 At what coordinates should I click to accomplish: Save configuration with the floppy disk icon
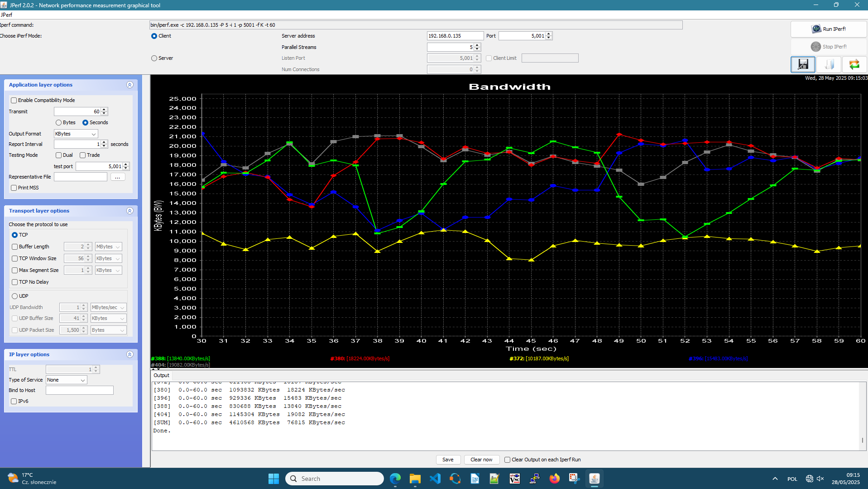point(803,64)
